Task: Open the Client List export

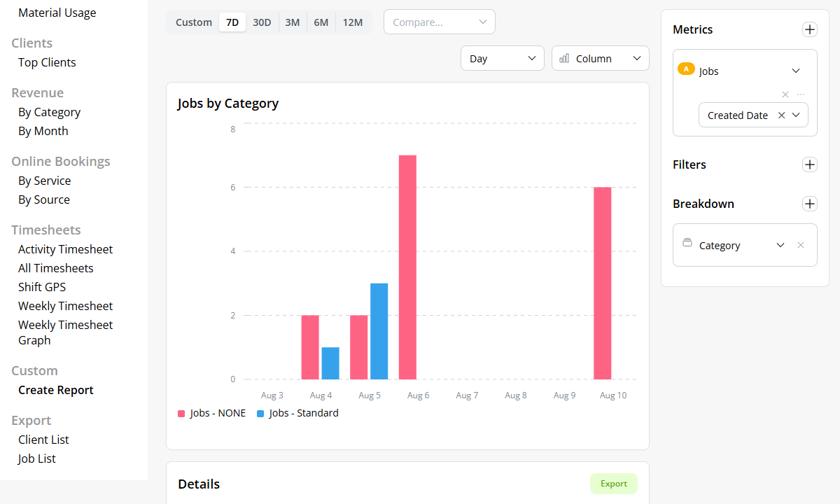Action: pos(43,440)
